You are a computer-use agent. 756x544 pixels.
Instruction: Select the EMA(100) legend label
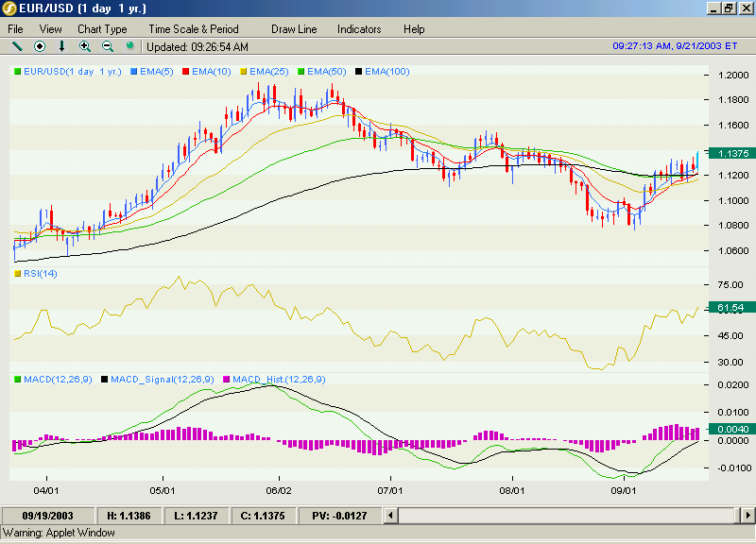click(x=387, y=72)
